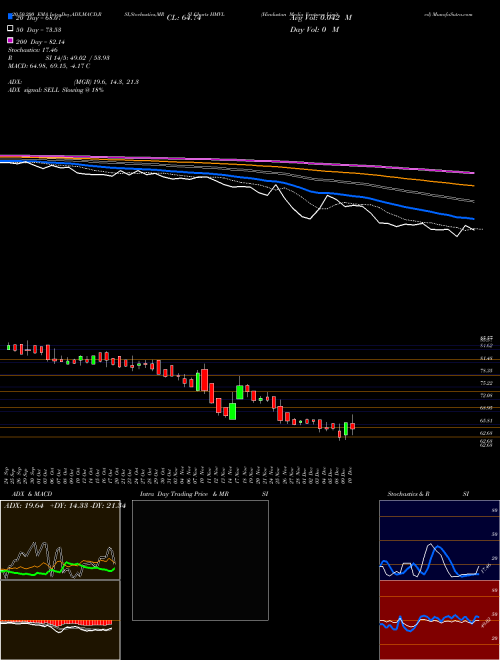Screen dimensions: 500x660
Task: Click the 'Avg Vol: 0.042 M' label
Action: click(321, 18)
